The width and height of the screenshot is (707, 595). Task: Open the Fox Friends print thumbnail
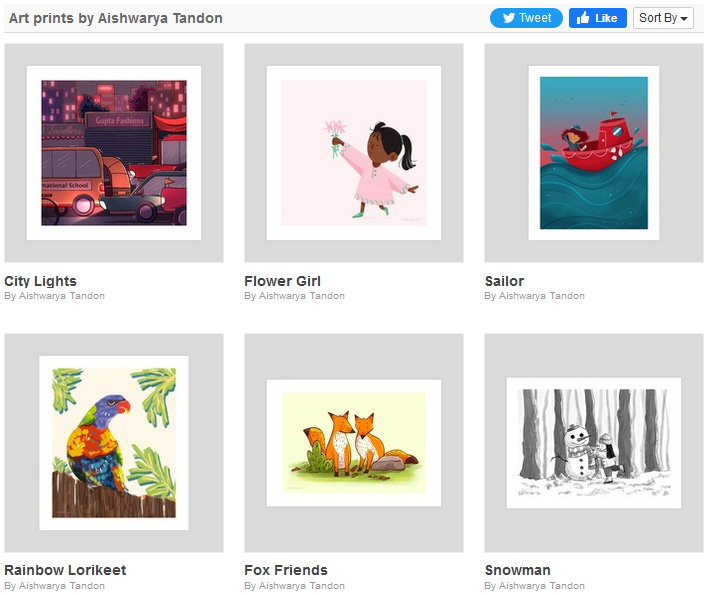pyautogui.click(x=354, y=443)
